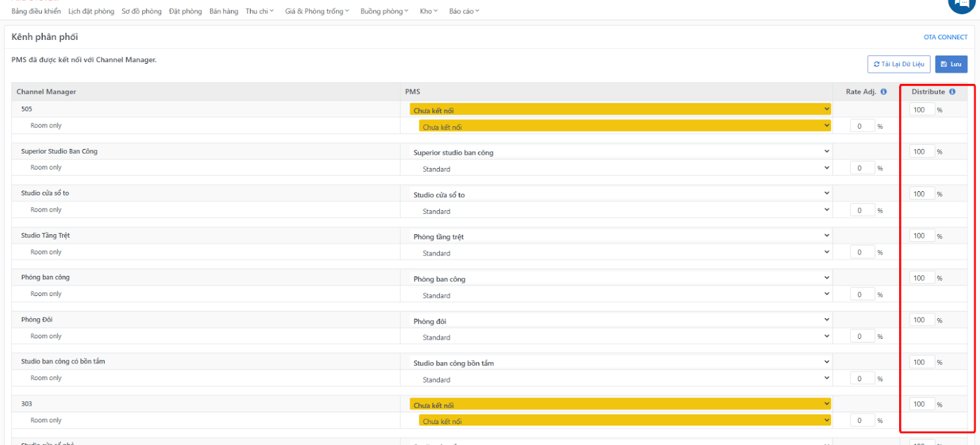The width and height of the screenshot is (980, 445).
Task: Click the Channel Manager column header
Action: tap(47, 92)
